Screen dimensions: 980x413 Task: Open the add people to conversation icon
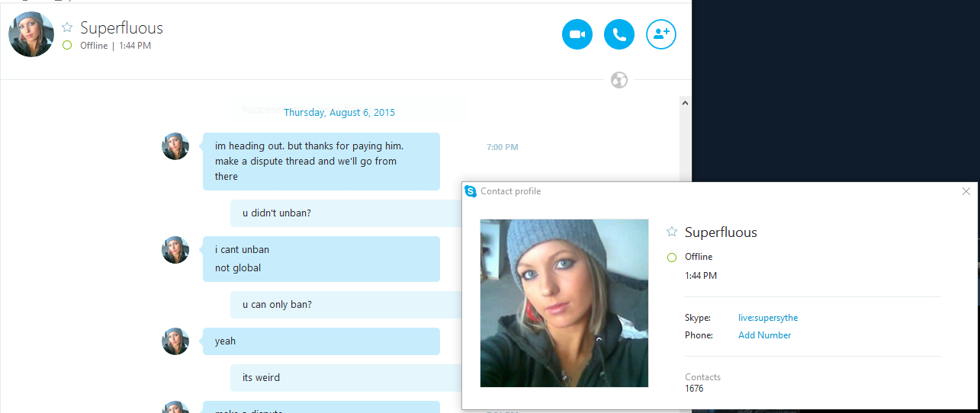661,34
